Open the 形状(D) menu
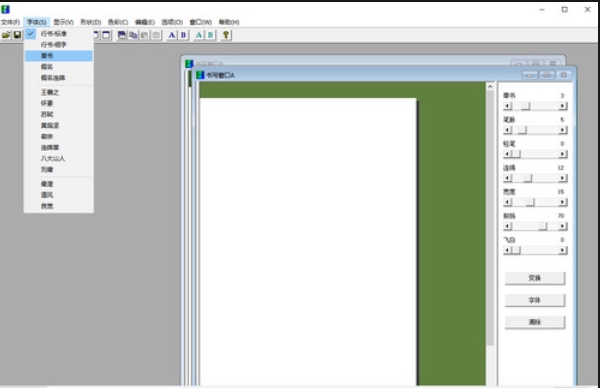 click(x=91, y=22)
